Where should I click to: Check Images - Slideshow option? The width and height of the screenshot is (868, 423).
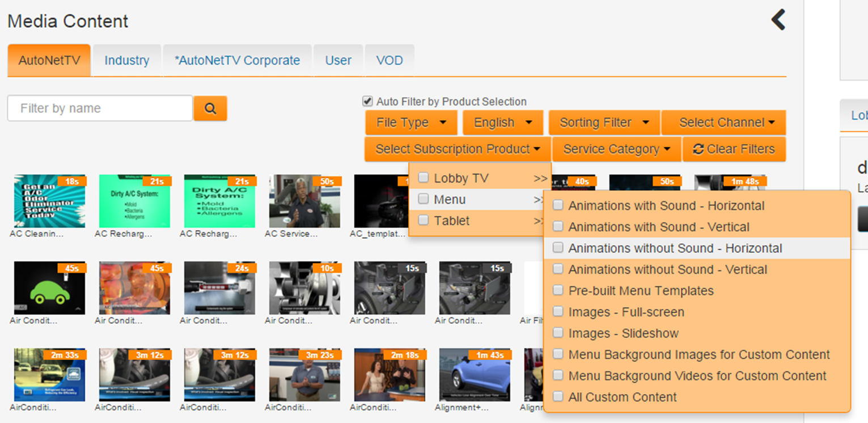pyautogui.click(x=558, y=333)
